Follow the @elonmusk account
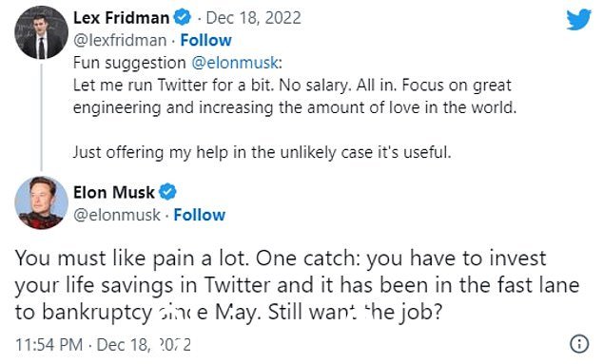 (200, 215)
